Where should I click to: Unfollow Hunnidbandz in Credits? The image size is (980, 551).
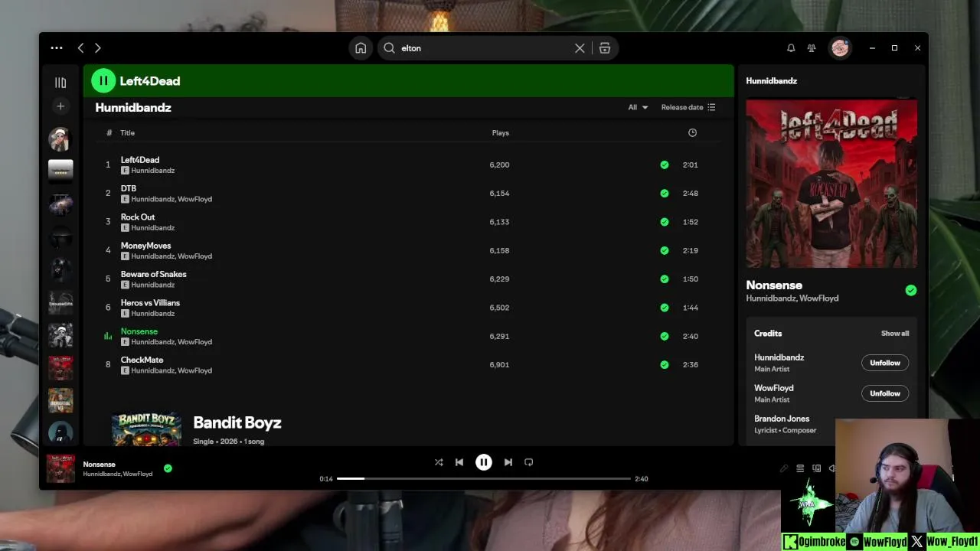click(885, 363)
